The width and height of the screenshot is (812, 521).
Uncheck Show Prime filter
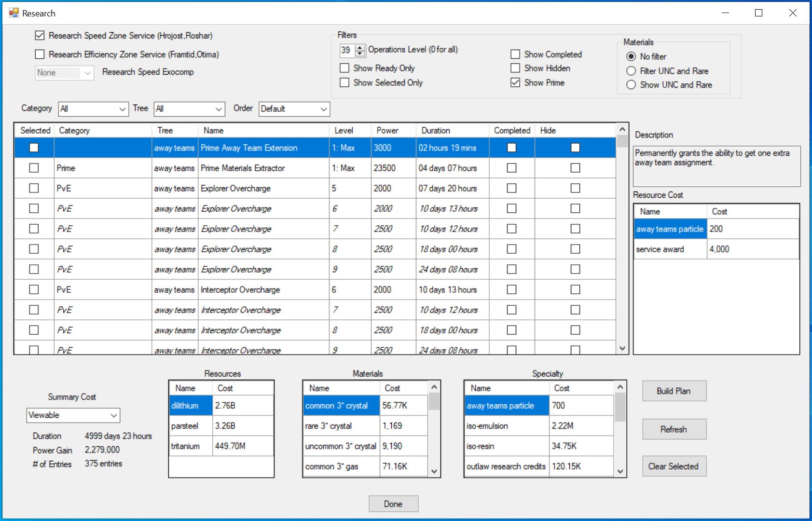[515, 82]
